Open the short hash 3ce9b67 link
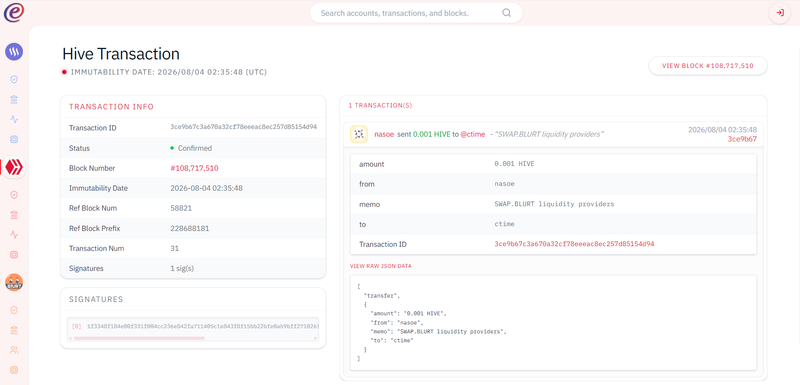Screen dimensions: 800x385 (742, 139)
